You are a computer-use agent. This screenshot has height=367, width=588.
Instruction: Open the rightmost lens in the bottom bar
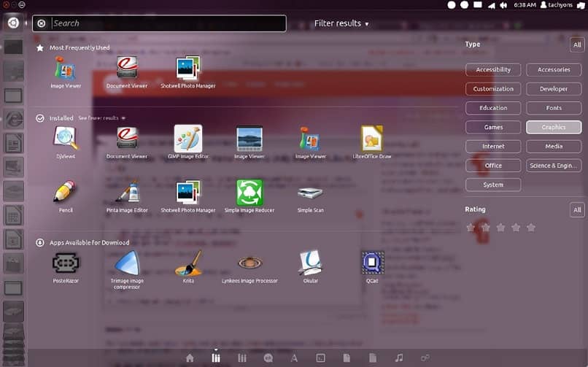[x=425, y=358]
